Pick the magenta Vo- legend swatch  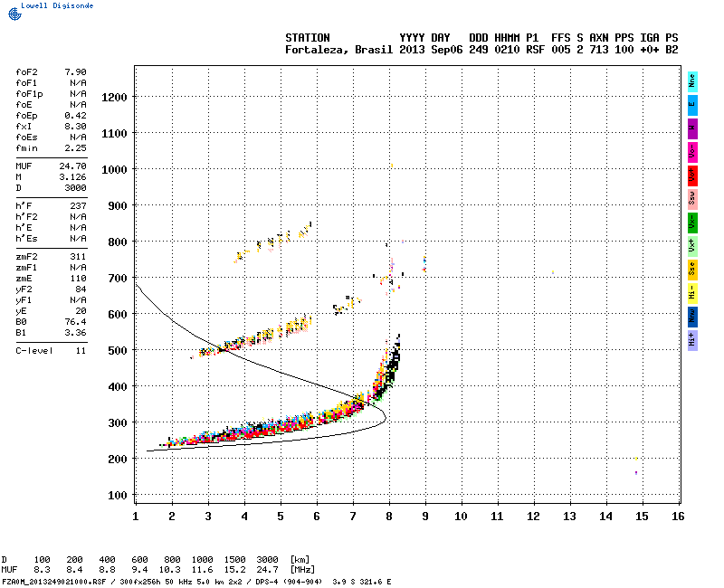[x=692, y=151]
